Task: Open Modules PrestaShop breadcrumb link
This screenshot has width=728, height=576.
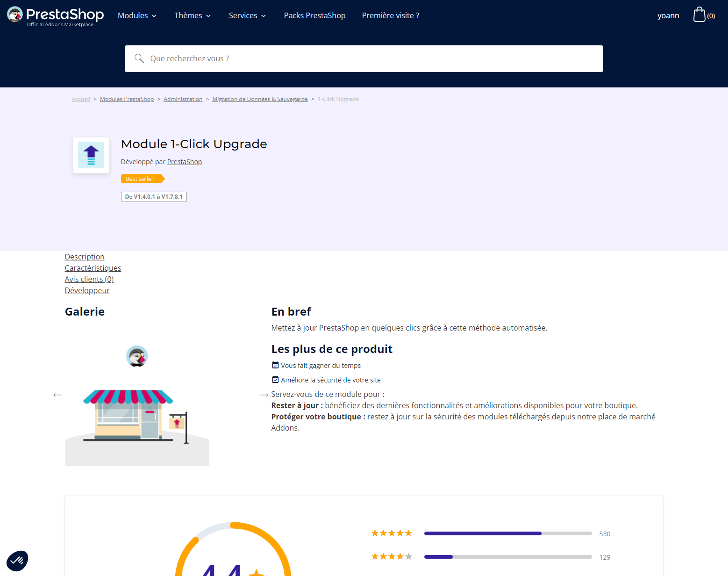Action: tap(127, 99)
